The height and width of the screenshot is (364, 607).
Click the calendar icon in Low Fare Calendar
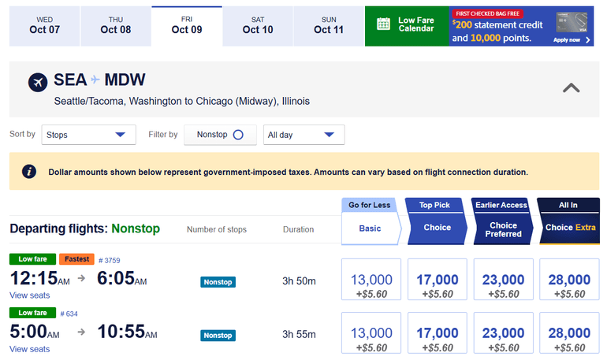(x=383, y=24)
